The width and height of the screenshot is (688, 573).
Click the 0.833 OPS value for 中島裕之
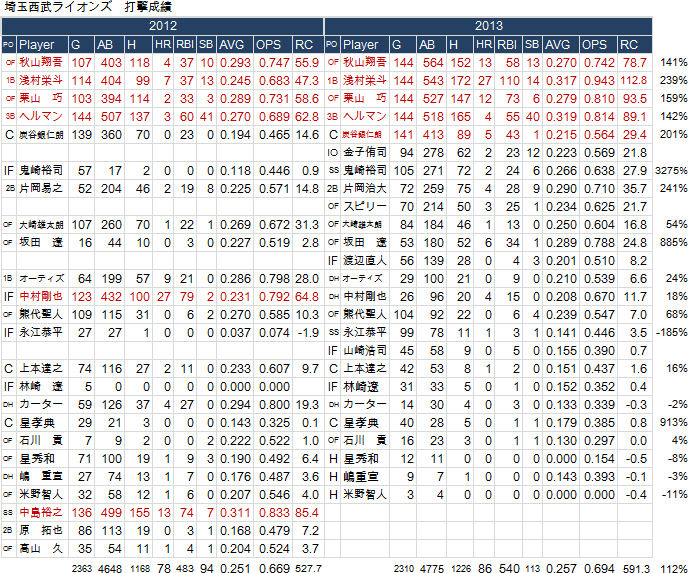tap(274, 512)
